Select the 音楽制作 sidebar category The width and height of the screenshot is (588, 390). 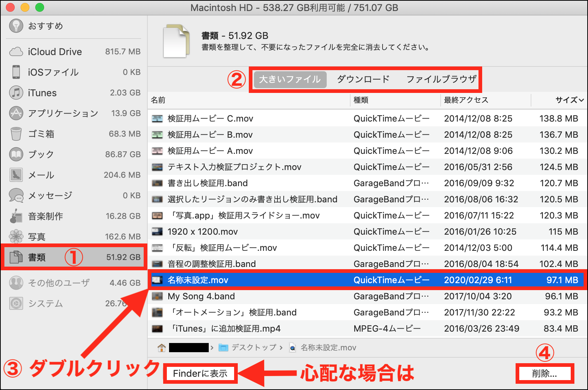pos(74,216)
